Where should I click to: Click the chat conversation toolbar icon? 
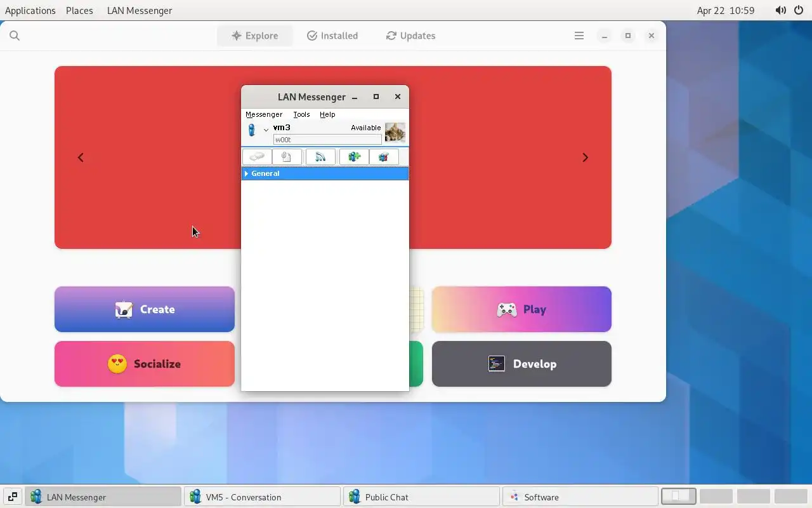pos(257,157)
